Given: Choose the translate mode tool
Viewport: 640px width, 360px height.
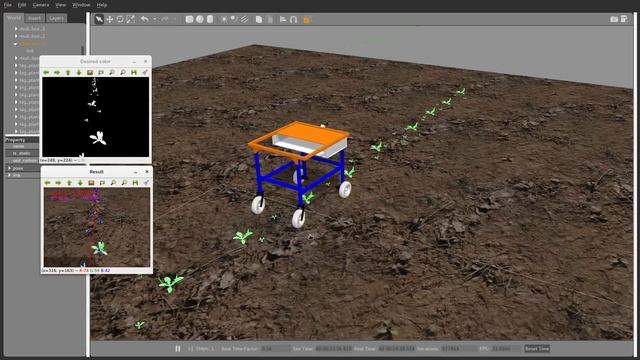Looking at the screenshot, I should click(110, 19).
